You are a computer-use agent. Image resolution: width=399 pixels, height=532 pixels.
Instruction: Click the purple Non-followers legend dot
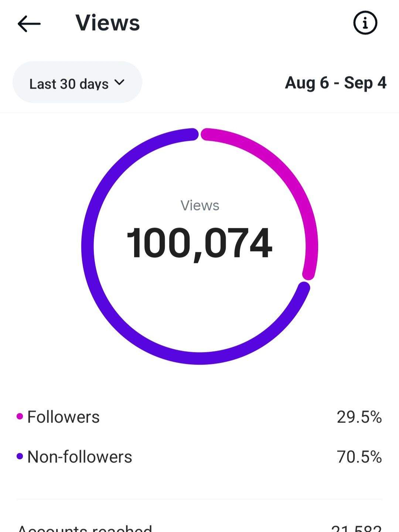(x=20, y=457)
